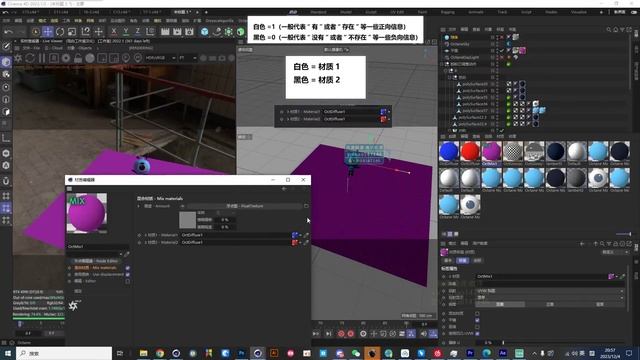The width and height of the screenshot is (640, 360).
Task: Select the Move tool in top toolbar
Action: pos(48,31)
